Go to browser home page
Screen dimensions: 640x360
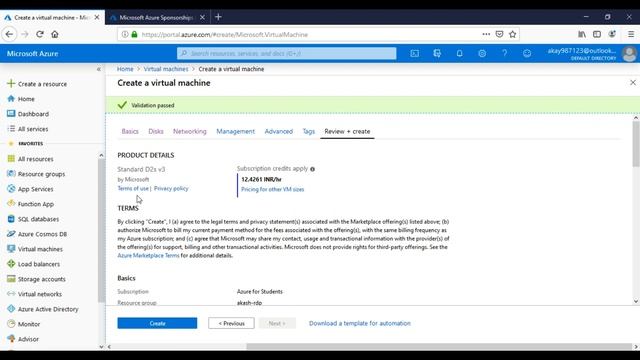(x=55, y=34)
